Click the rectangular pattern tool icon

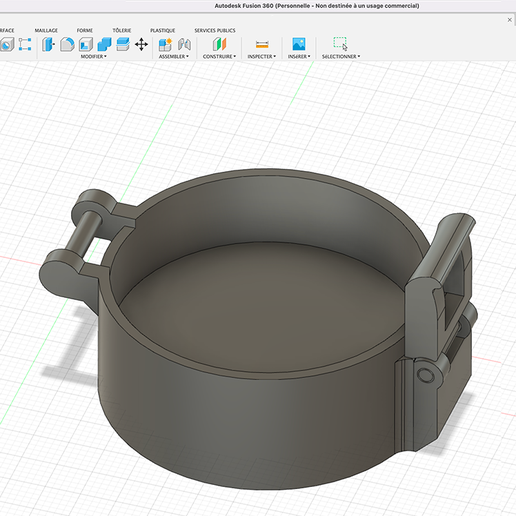point(25,44)
